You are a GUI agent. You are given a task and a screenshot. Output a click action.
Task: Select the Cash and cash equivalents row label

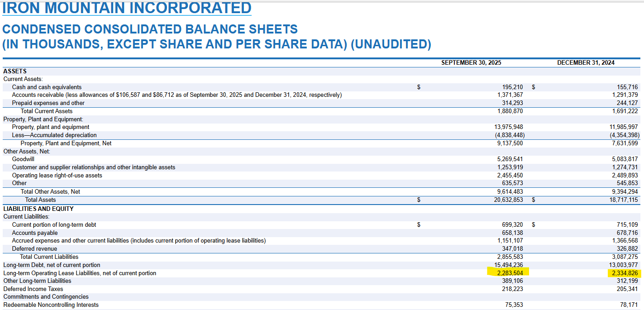[x=47, y=87]
